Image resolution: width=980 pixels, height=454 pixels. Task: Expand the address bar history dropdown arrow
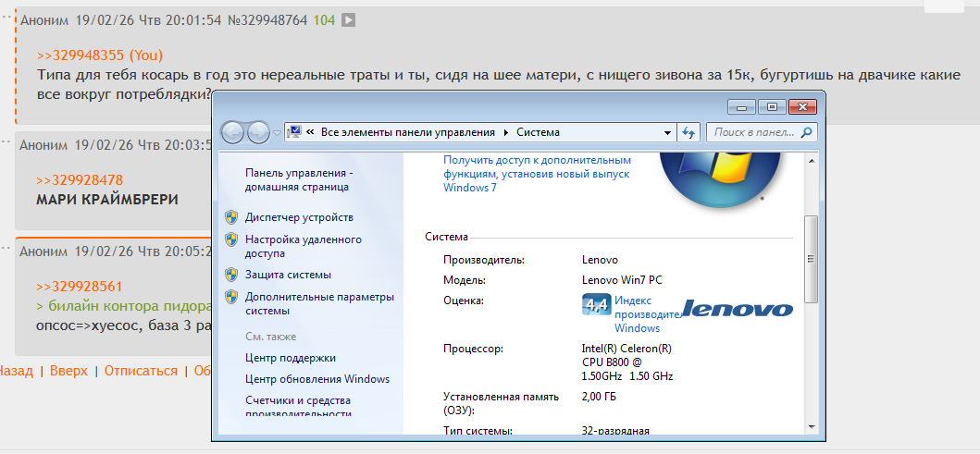click(x=667, y=132)
